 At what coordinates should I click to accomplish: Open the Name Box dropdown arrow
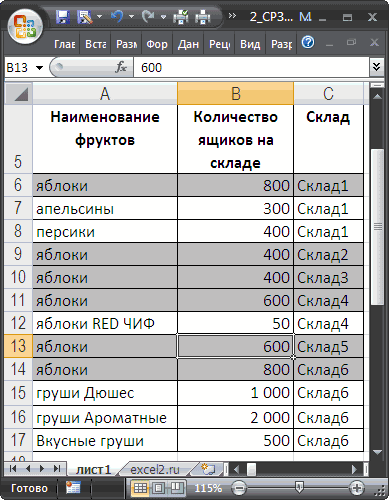(40, 68)
